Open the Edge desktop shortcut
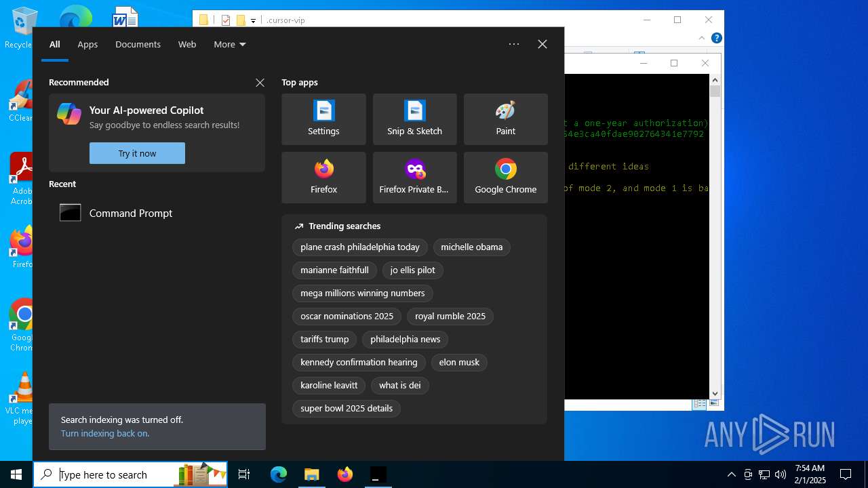This screenshot has height=488, width=868. 75,16
